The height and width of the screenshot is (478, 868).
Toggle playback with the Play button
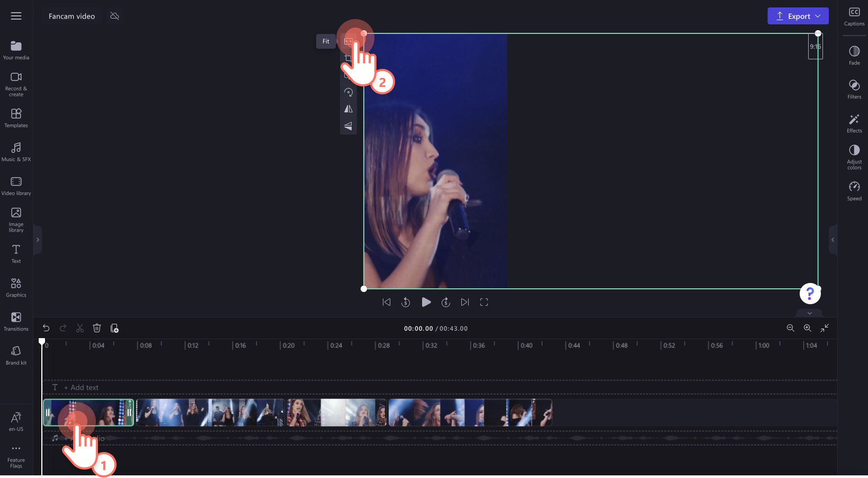[x=426, y=302]
